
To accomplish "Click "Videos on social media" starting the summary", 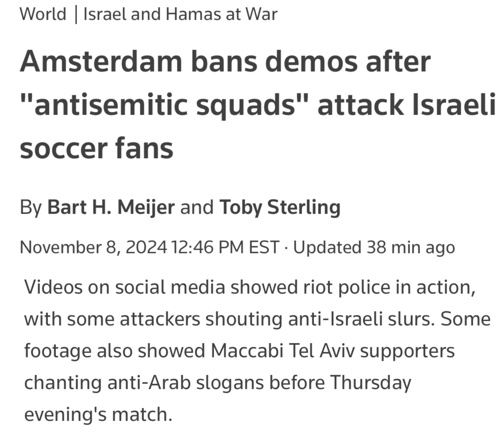I will (x=125, y=287).
